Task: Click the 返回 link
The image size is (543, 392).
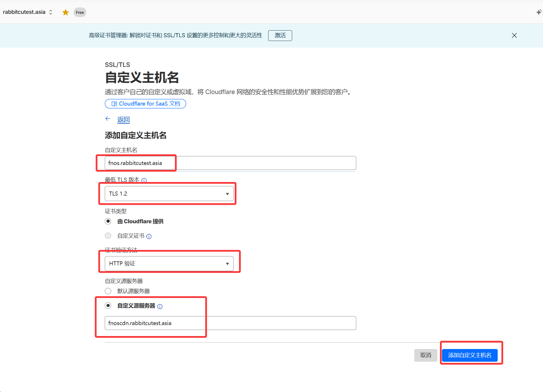Action: click(123, 120)
